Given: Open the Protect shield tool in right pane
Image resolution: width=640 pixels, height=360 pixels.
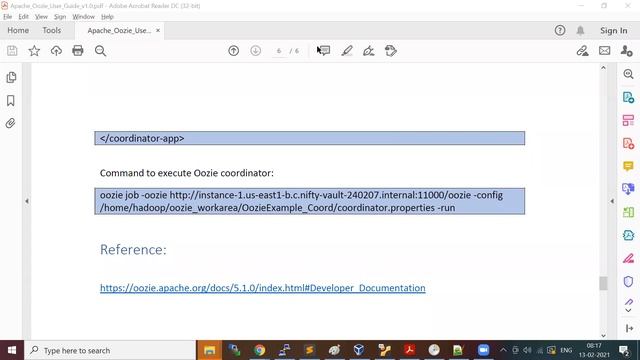Looking at the screenshot, I should 628,281.
